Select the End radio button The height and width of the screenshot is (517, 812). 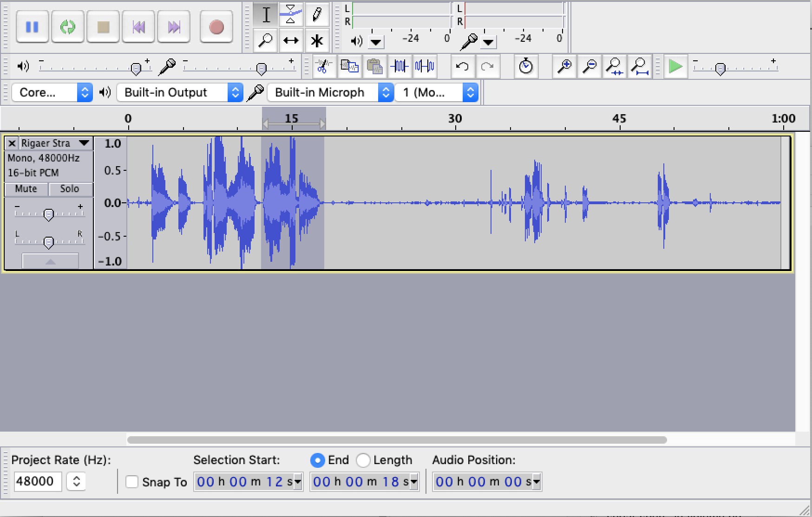(x=317, y=460)
